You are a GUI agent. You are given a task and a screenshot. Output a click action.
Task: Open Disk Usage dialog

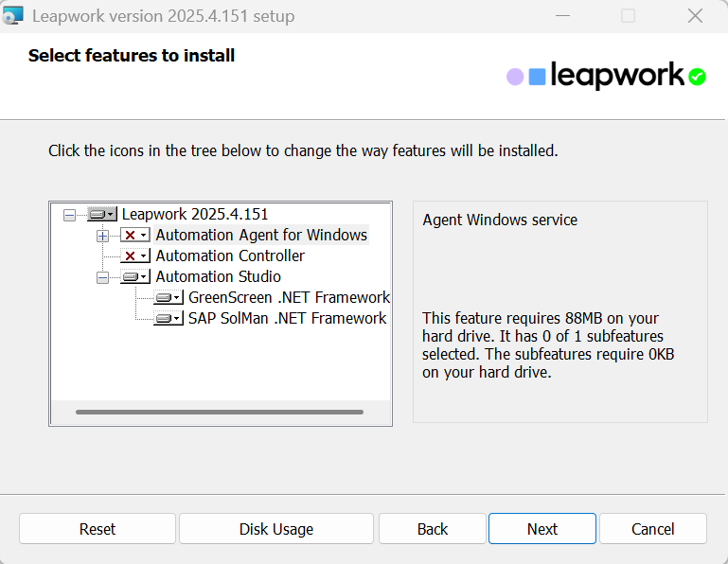pyautogui.click(x=275, y=529)
